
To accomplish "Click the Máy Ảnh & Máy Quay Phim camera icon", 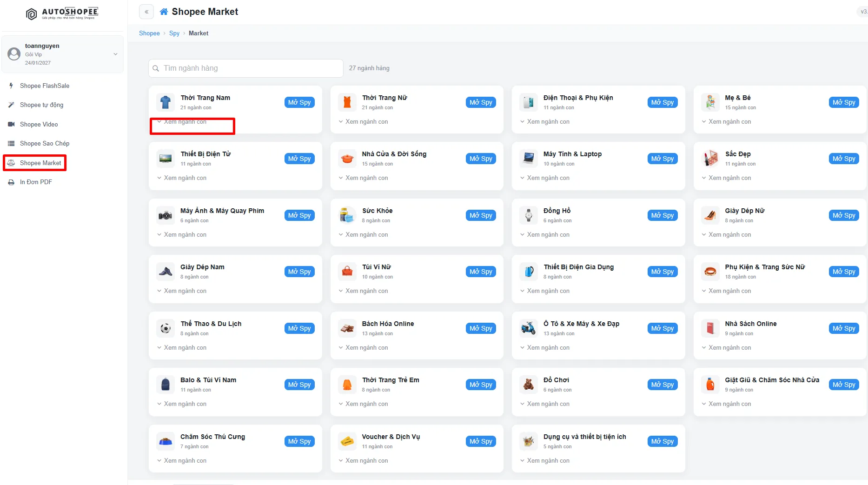I will pos(166,215).
